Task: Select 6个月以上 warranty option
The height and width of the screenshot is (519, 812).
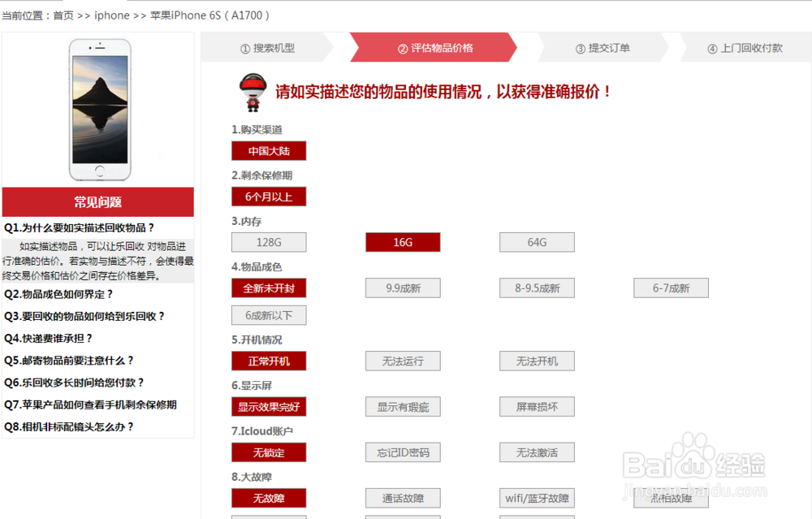Action: tap(269, 197)
